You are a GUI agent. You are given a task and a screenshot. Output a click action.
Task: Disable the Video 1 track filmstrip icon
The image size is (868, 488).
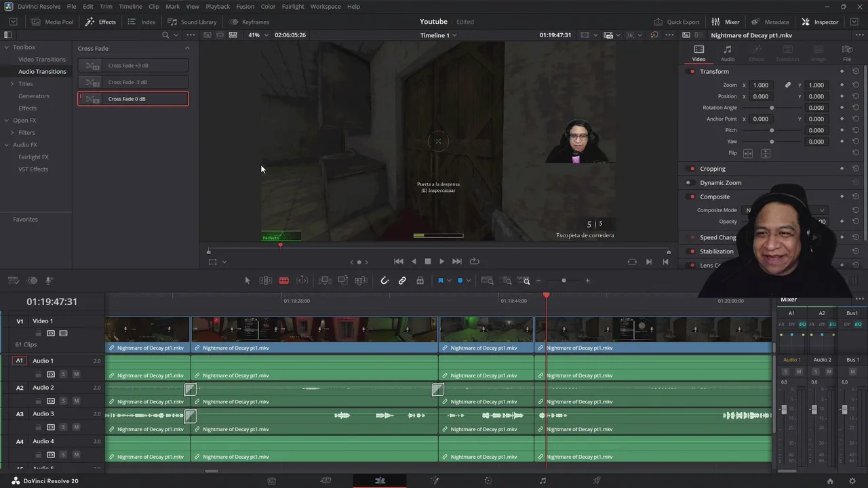[63, 333]
